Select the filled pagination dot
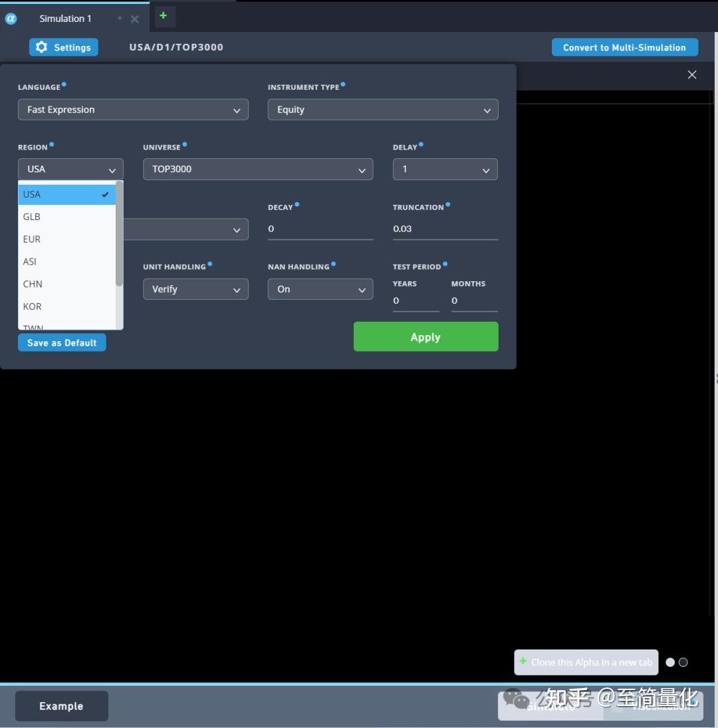Image resolution: width=718 pixels, height=728 pixels. coord(670,663)
